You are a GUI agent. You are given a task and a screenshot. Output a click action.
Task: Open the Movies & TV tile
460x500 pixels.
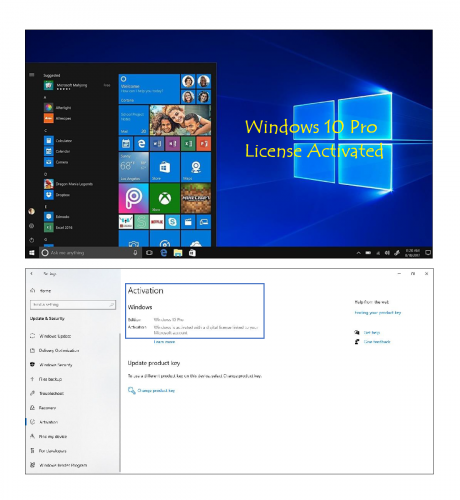188,222
